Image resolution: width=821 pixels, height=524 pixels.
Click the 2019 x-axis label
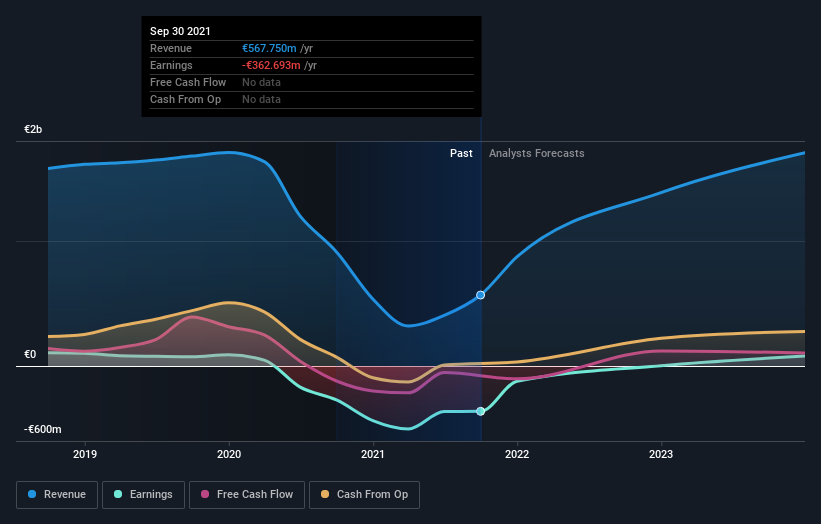pyautogui.click(x=85, y=454)
